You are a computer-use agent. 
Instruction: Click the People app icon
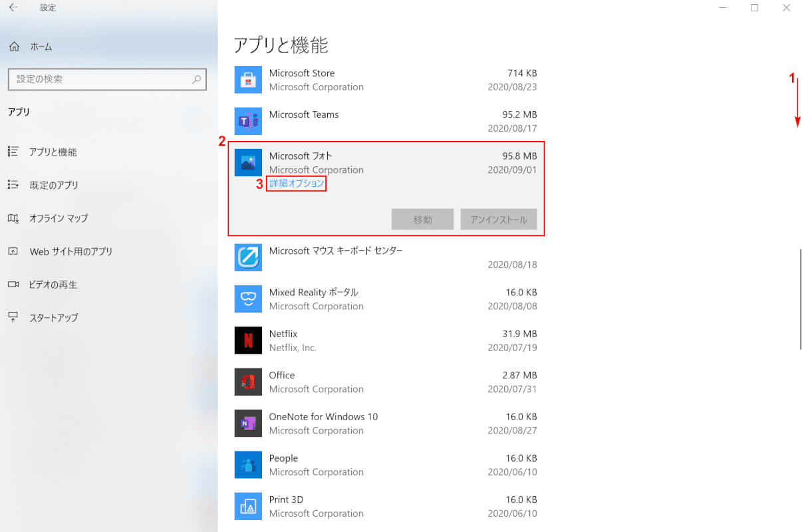[x=248, y=465]
